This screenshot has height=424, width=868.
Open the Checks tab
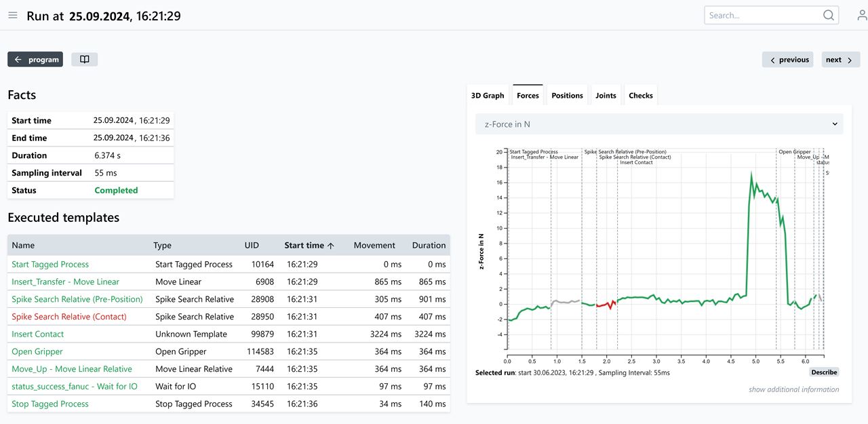pyautogui.click(x=640, y=96)
